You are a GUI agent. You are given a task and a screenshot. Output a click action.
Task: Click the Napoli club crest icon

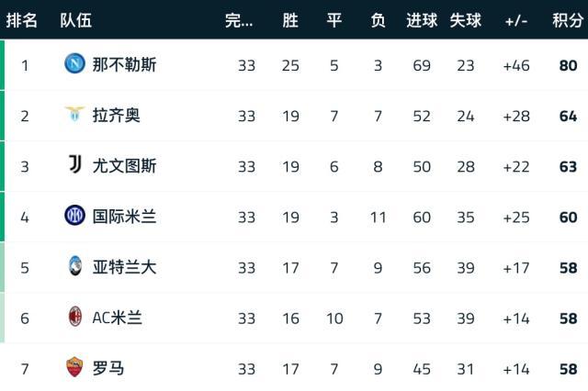coord(74,64)
